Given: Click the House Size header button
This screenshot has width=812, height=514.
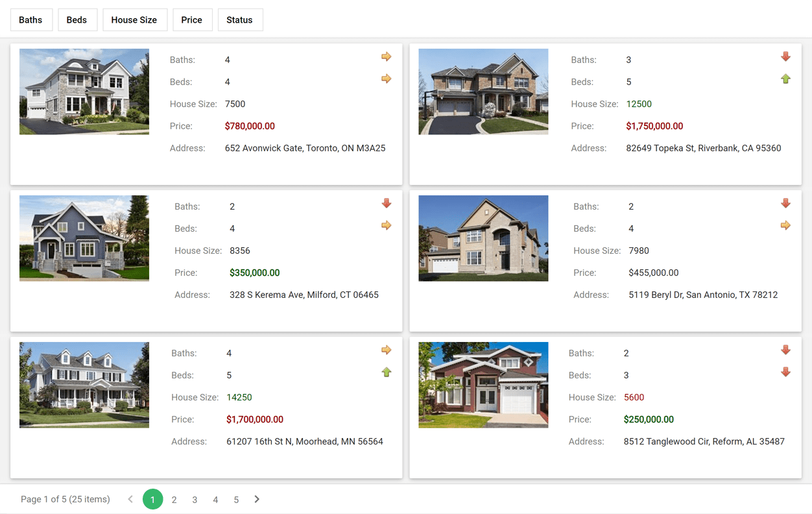Looking at the screenshot, I should pyautogui.click(x=134, y=20).
